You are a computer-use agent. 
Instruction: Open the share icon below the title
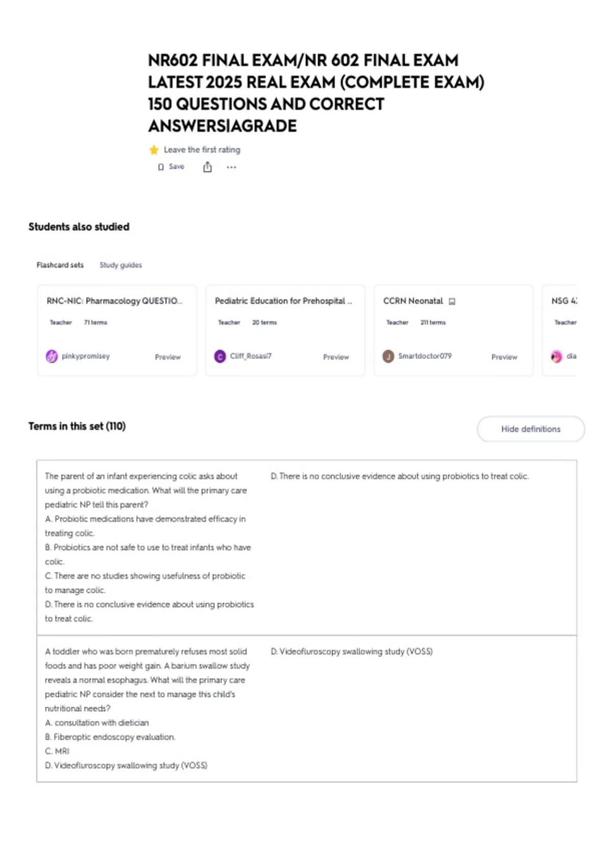(207, 167)
